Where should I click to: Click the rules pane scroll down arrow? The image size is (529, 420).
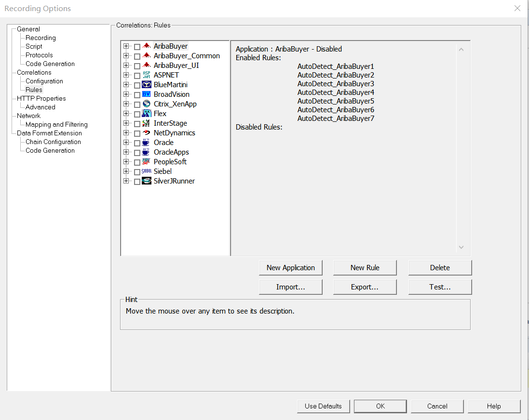click(461, 247)
